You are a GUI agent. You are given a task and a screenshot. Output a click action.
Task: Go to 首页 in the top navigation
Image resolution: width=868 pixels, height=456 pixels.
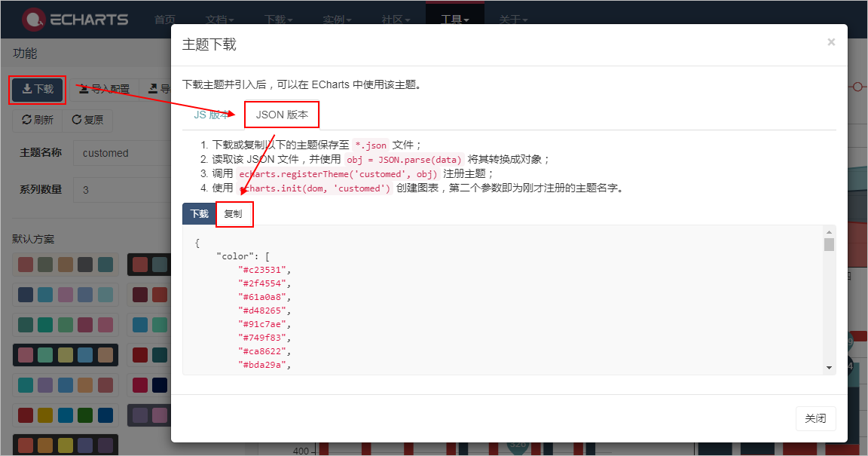point(165,20)
